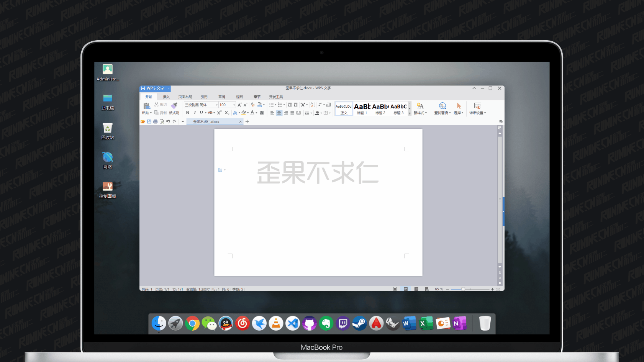This screenshot has height=362, width=644.
Task: Toggle Strikethrough (AB) formatting
Action: [210, 113]
